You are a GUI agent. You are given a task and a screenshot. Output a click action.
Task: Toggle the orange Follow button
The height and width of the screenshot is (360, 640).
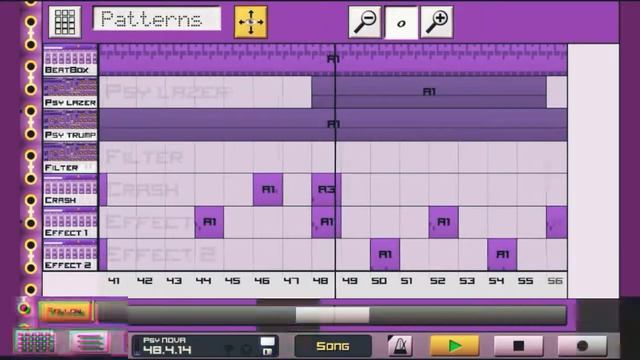66,312
